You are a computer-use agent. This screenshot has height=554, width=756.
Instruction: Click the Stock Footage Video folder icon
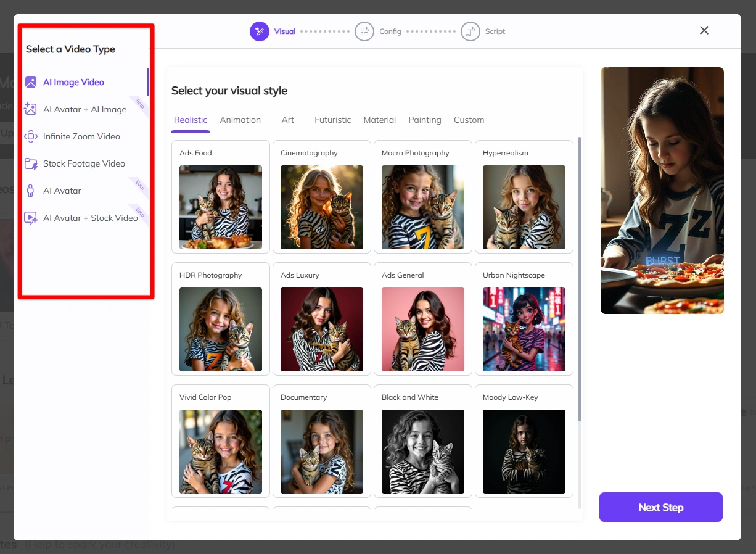click(31, 163)
